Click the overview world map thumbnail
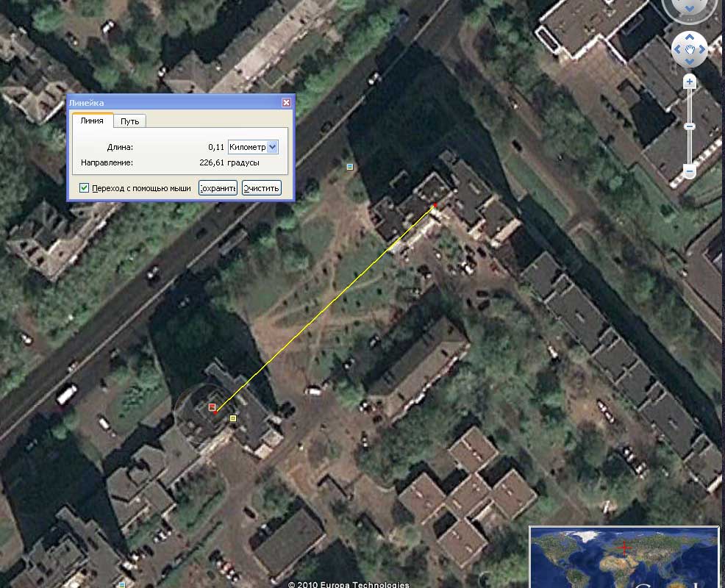Image resolution: width=725 pixels, height=588 pixels. coord(624,557)
